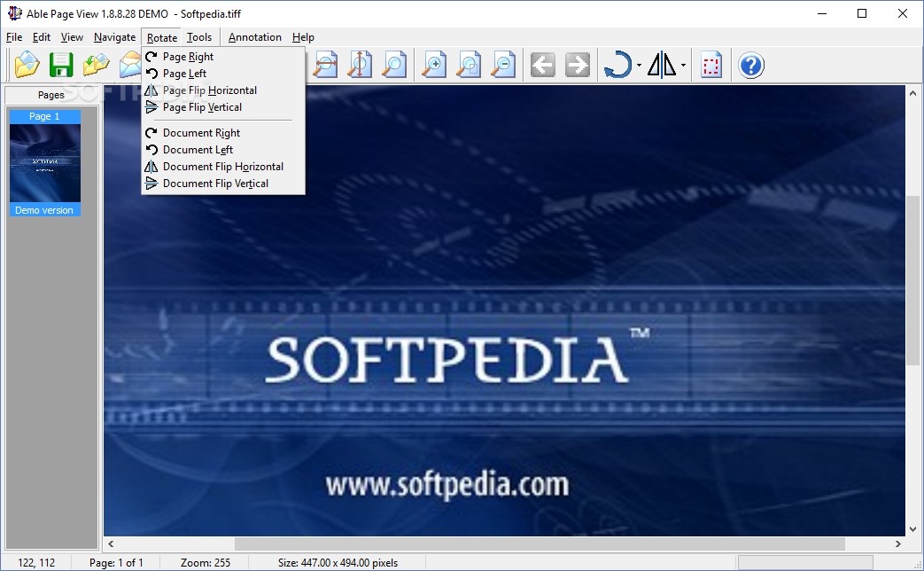Click the horizontal scrollbar right arrow

898,544
